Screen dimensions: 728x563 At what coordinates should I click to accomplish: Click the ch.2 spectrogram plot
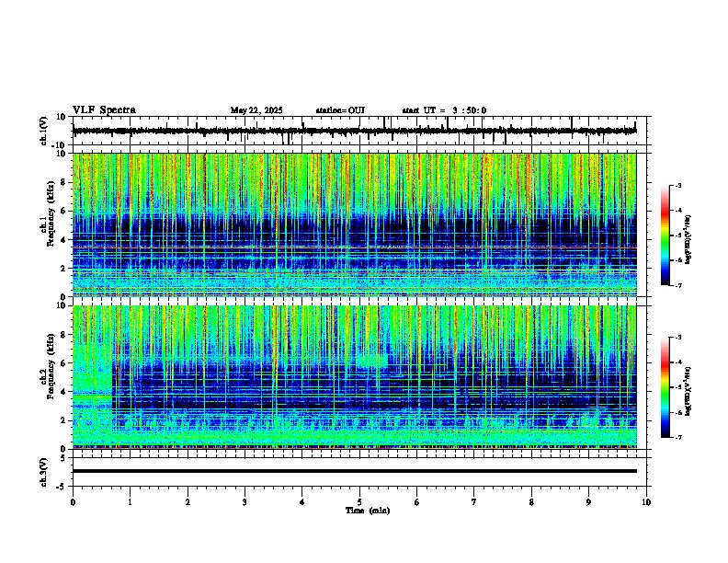click(354, 377)
